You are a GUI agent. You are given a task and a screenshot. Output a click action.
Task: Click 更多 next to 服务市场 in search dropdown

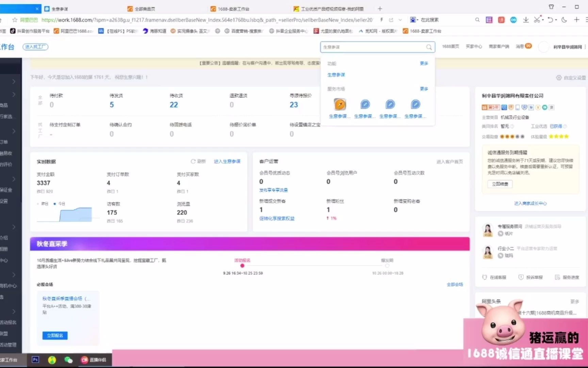click(x=424, y=89)
